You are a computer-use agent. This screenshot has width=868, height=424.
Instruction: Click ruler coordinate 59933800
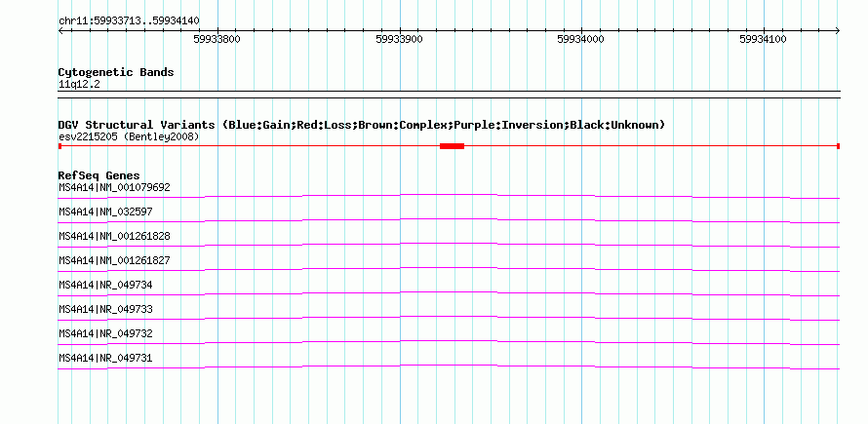217,39
